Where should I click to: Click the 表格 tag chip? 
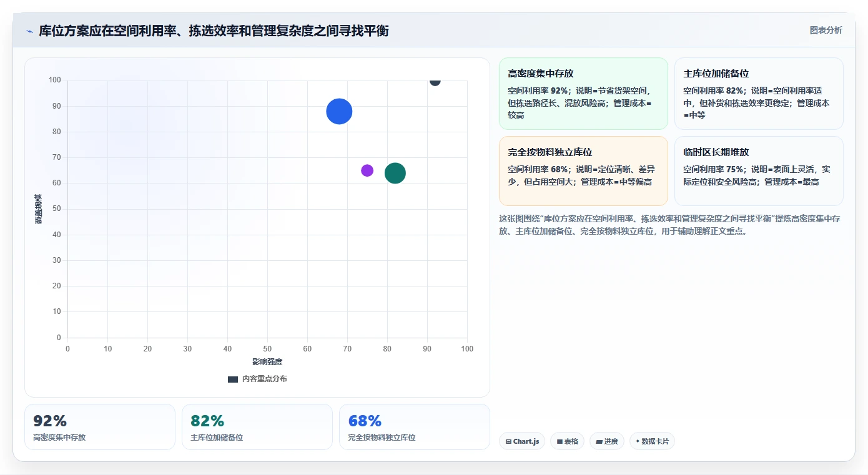(x=567, y=441)
